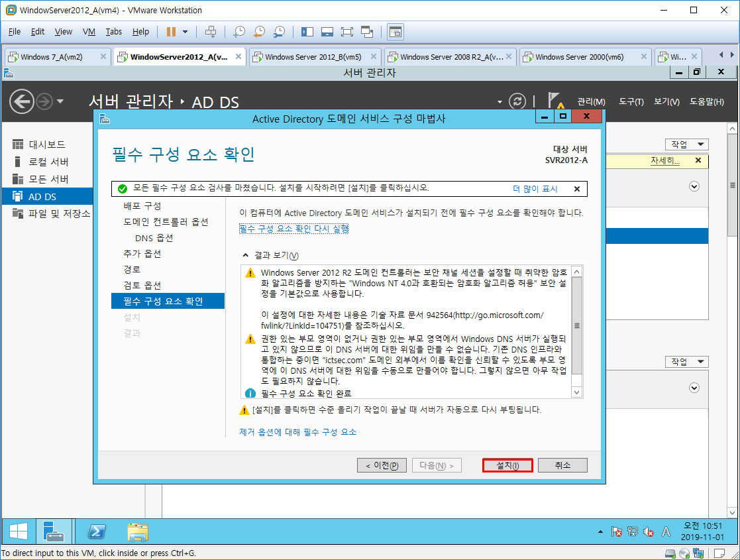Click the console view toolbar icon
Image resolution: width=740 pixels, height=560 pixels.
395,32
